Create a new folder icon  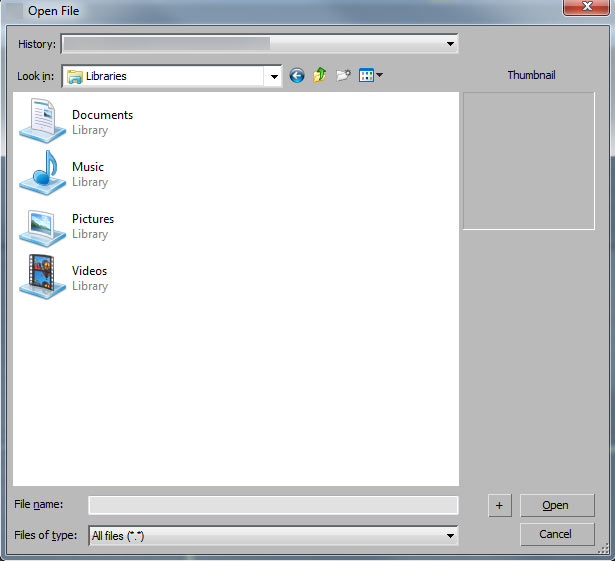343,75
